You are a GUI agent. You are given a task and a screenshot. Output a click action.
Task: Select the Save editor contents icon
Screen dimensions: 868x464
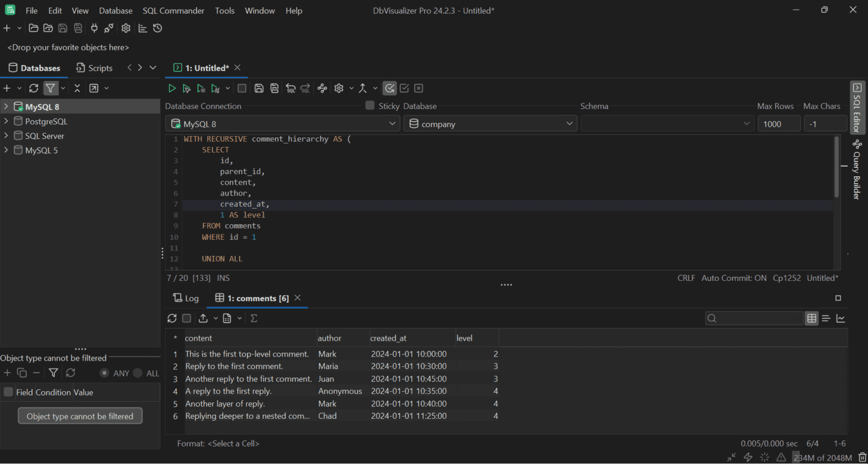point(259,88)
